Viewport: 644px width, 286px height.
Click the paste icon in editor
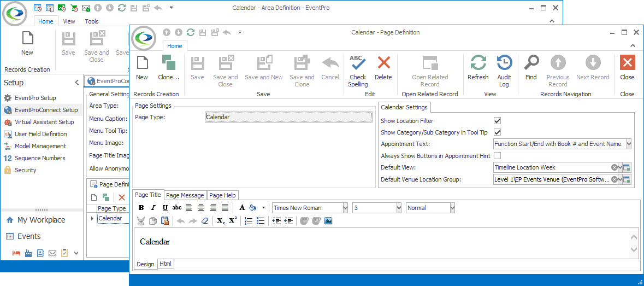point(165,221)
